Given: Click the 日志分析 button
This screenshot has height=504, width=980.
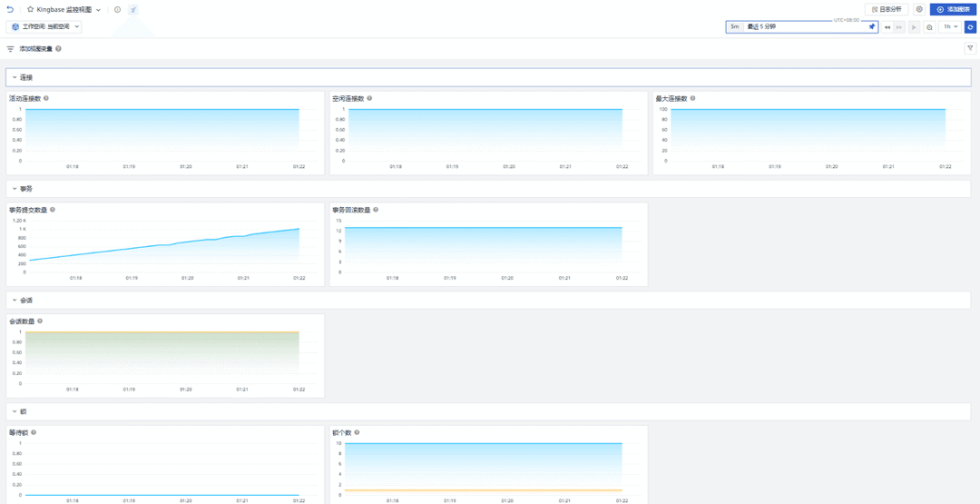Looking at the screenshot, I should click(887, 9).
